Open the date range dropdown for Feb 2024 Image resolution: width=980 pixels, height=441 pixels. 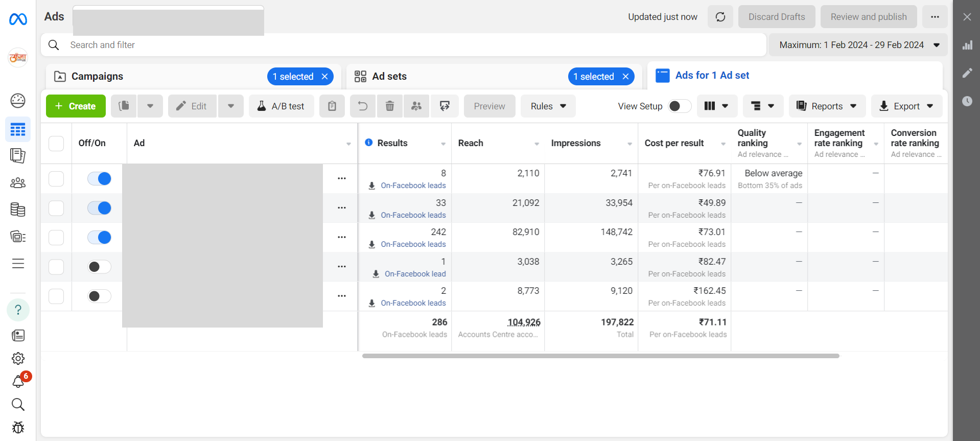[858, 45]
